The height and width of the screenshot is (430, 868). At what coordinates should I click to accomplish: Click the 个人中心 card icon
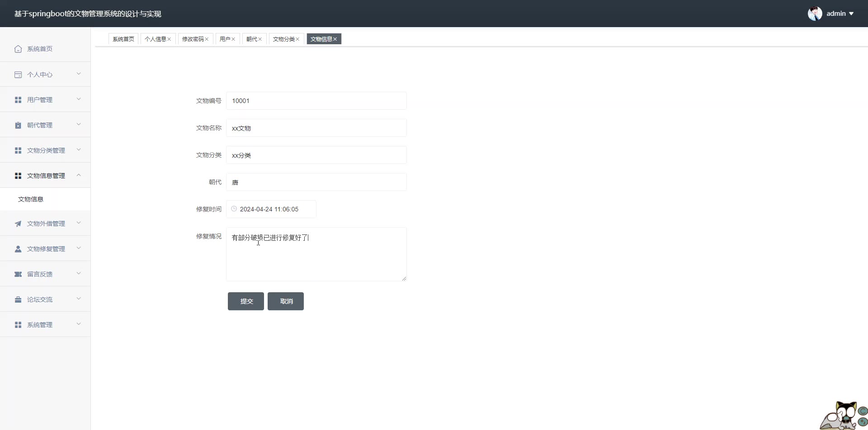[18, 75]
